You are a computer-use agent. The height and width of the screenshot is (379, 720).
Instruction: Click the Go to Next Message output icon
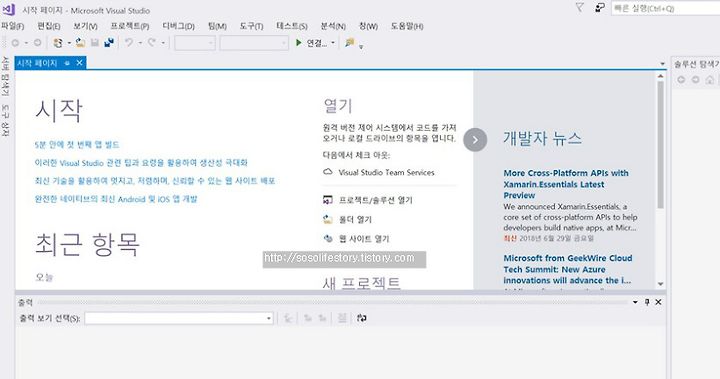pos(322,318)
